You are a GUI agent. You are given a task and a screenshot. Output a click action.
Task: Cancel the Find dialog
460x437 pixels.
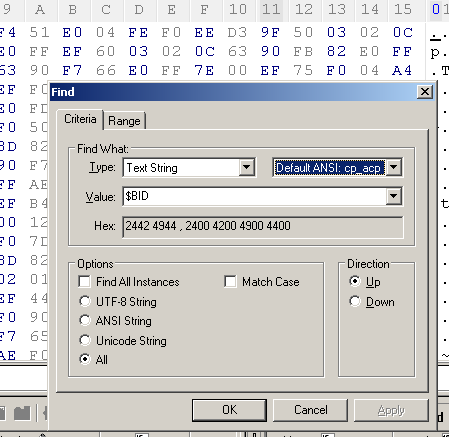click(310, 410)
